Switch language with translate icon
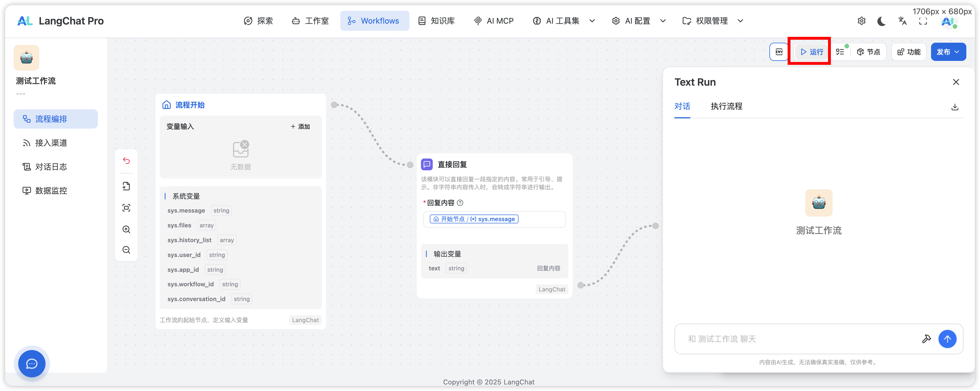 click(902, 21)
